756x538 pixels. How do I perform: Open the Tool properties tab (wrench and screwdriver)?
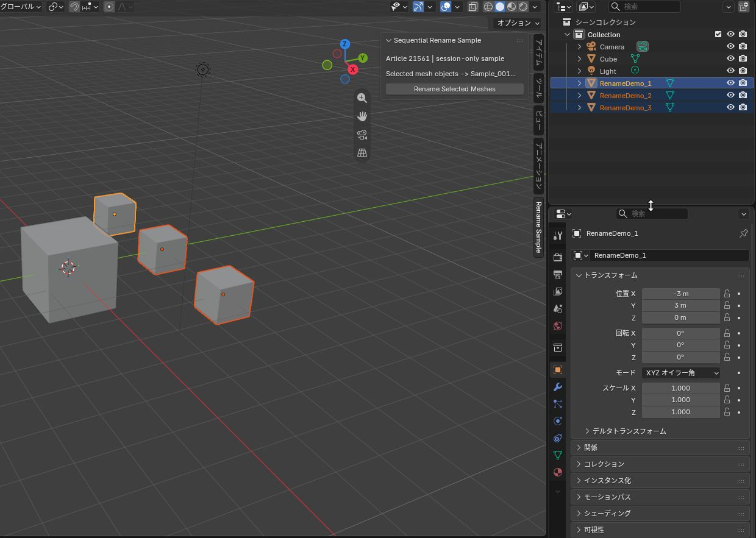tap(557, 236)
